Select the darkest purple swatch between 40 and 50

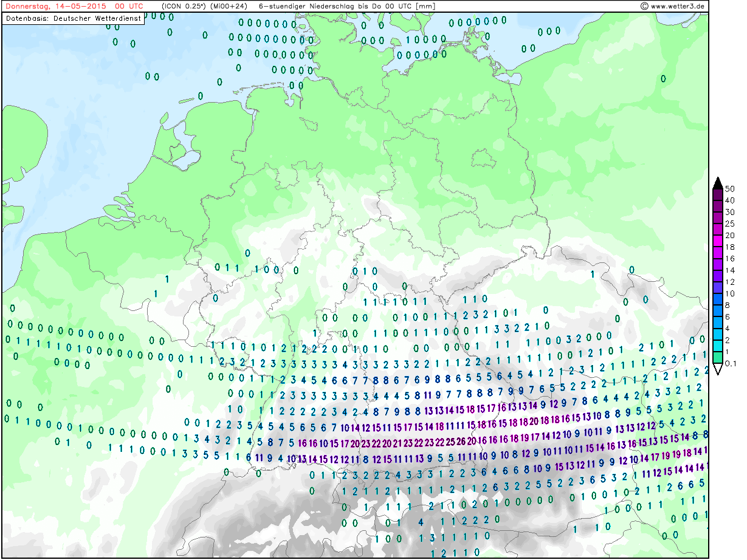coord(717,194)
